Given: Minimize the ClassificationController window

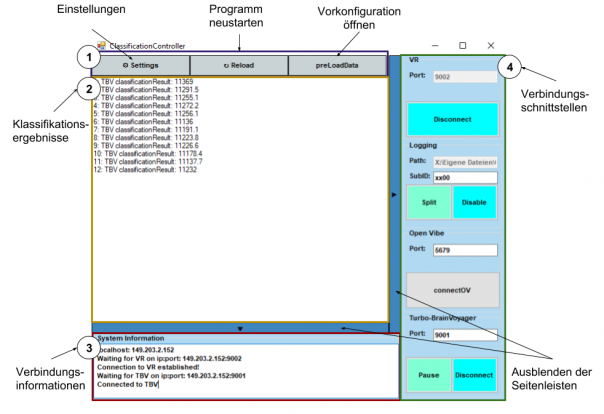Looking at the screenshot, I should [435, 45].
